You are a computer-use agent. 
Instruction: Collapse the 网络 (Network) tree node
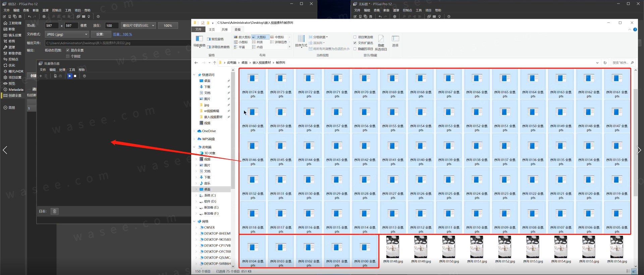(x=194, y=221)
